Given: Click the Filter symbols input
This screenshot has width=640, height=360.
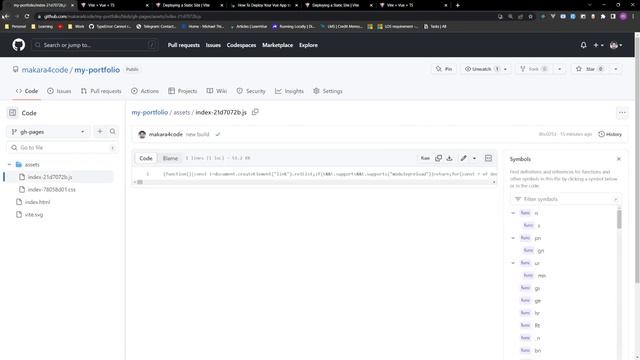Looking at the screenshot, I should pos(566,199).
